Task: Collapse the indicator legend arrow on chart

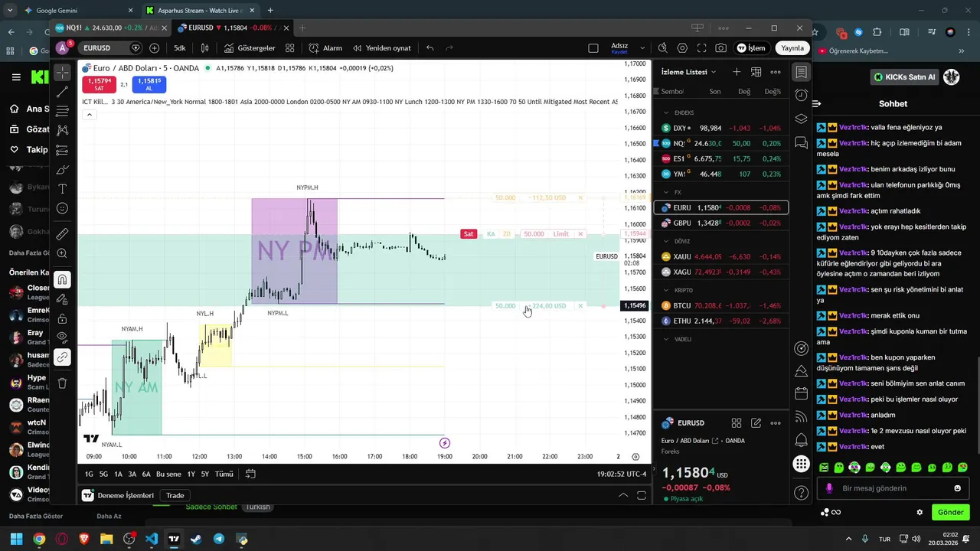Action: [x=89, y=115]
